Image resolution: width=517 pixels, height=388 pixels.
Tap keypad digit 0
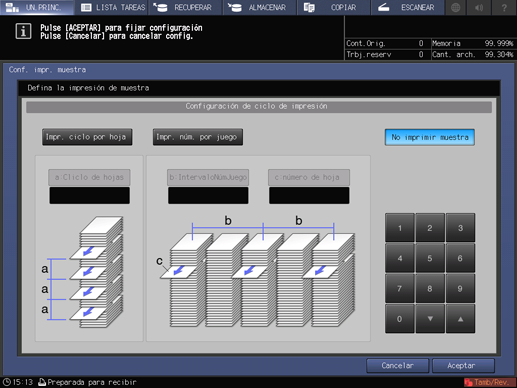[400, 319]
